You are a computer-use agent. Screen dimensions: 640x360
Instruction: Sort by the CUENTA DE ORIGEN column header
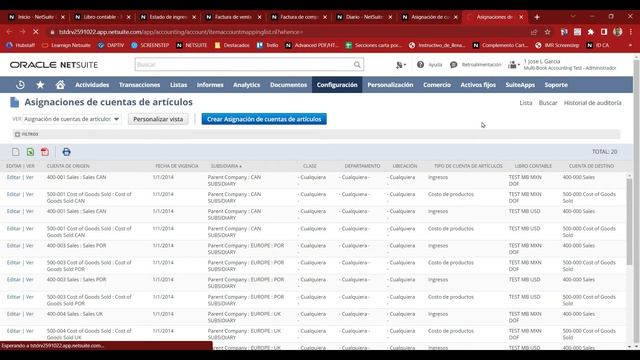coord(68,166)
